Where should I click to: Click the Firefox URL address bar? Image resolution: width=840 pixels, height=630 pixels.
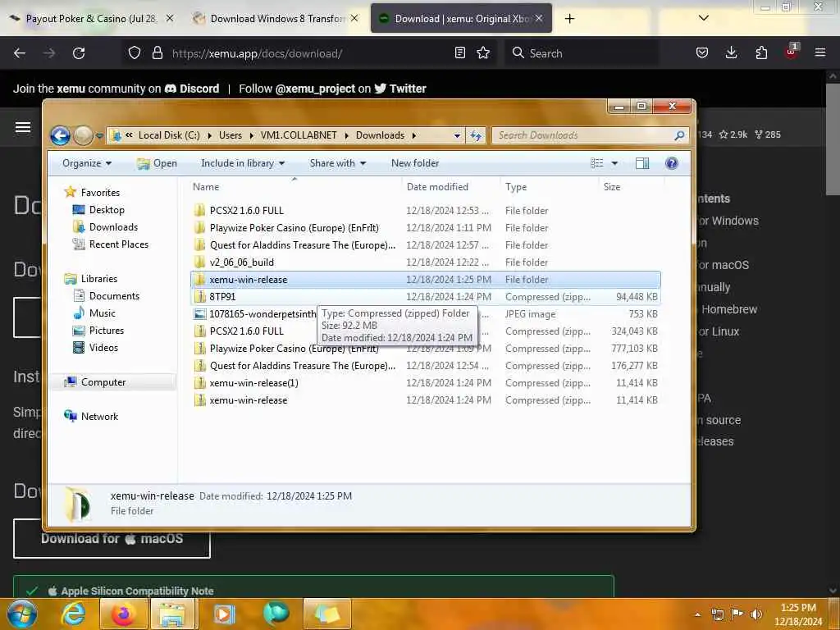(308, 53)
